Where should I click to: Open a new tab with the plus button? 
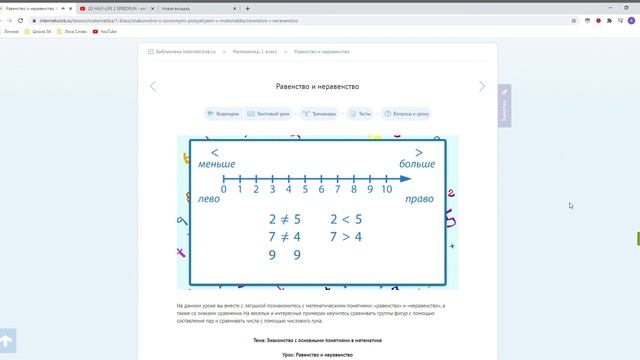tap(247, 8)
